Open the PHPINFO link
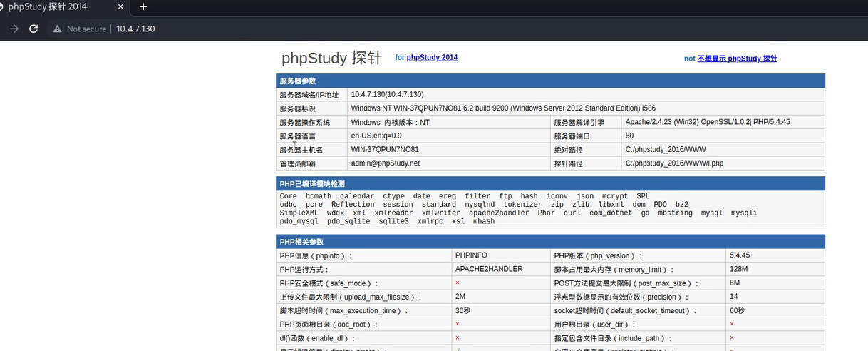The height and width of the screenshot is (351, 868). point(472,255)
